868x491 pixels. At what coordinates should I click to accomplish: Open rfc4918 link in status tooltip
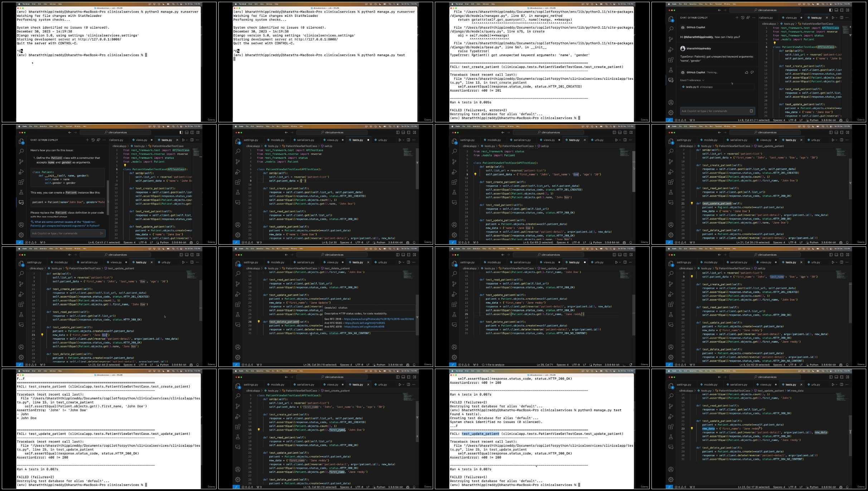point(364,326)
